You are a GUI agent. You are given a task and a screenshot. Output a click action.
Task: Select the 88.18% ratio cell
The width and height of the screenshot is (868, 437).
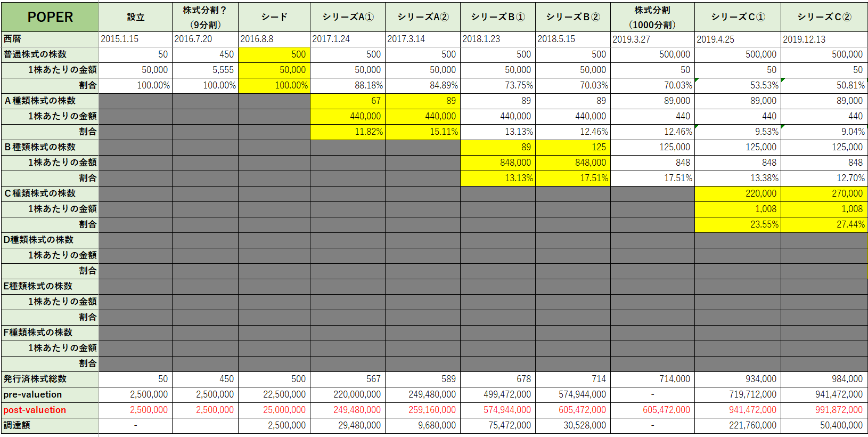tap(348, 85)
